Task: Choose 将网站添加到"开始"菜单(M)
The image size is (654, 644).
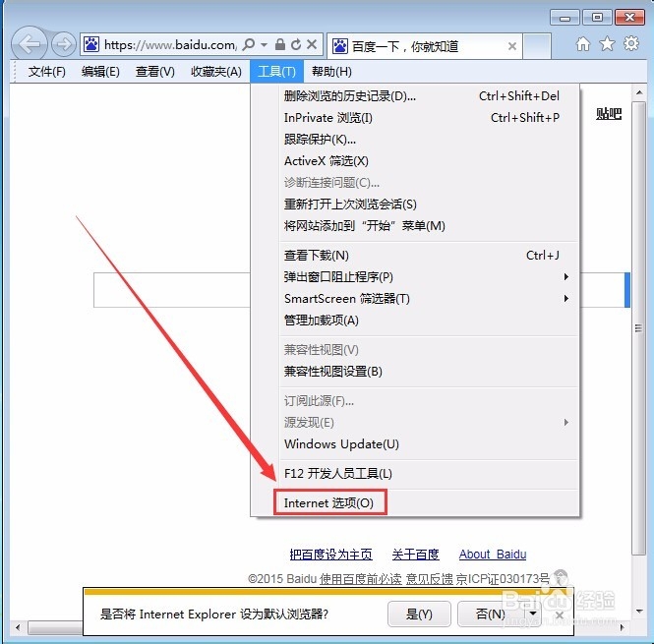Action: 415,226
